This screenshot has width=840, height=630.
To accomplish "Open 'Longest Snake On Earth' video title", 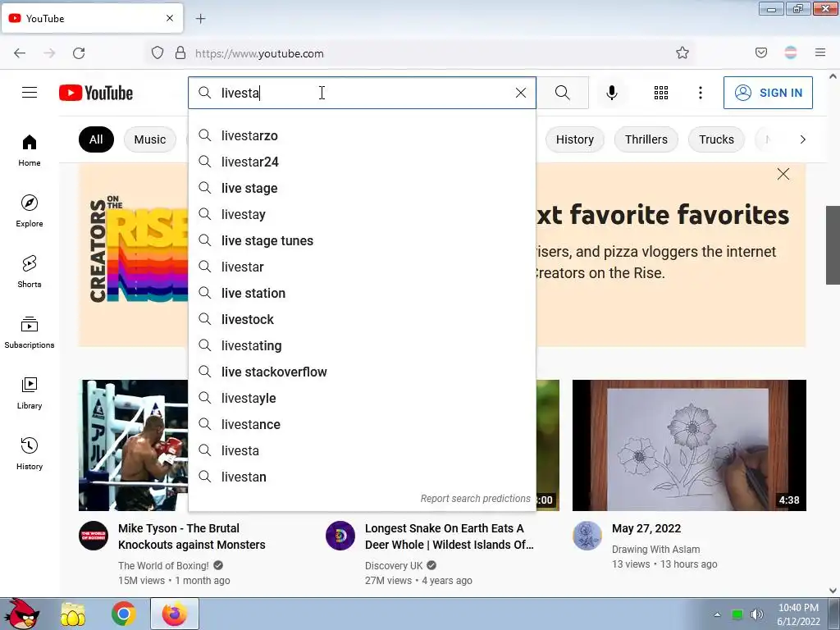I will pyautogui.click(x=449, y=536).
